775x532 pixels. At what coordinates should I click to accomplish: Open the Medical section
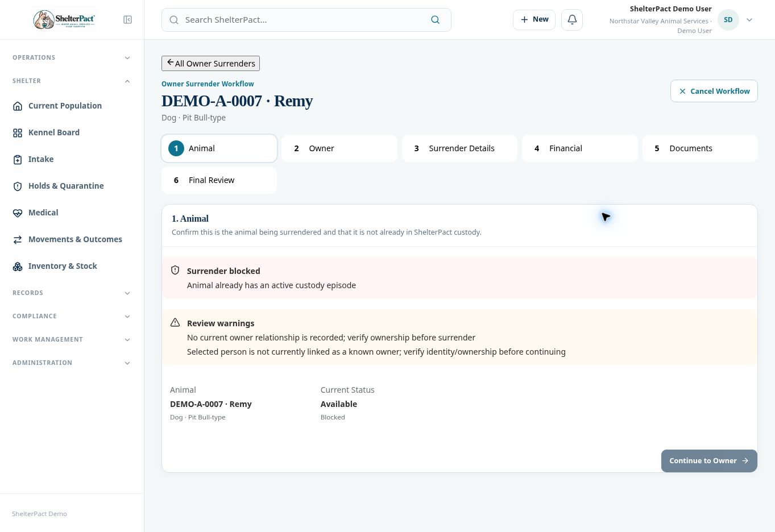72,213
